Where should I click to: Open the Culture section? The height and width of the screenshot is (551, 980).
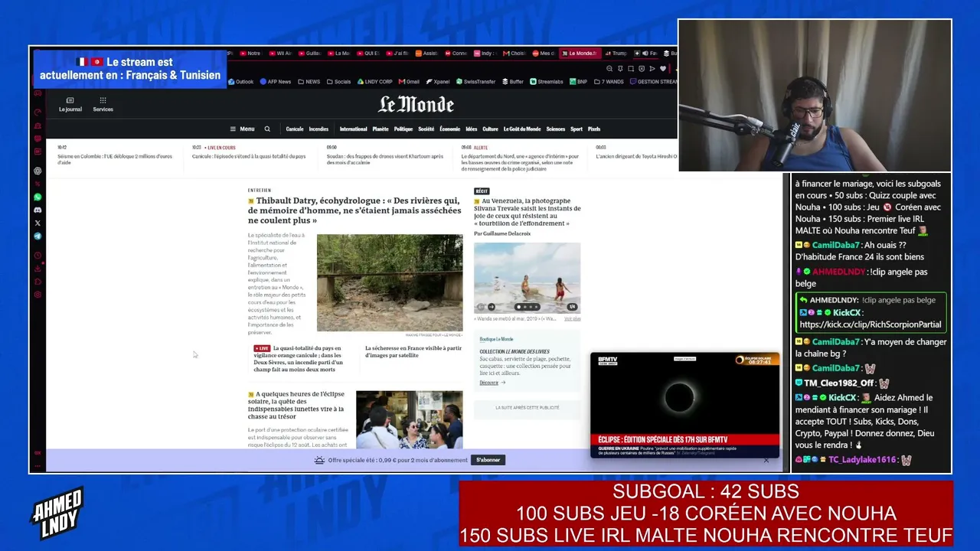(490, 129)
